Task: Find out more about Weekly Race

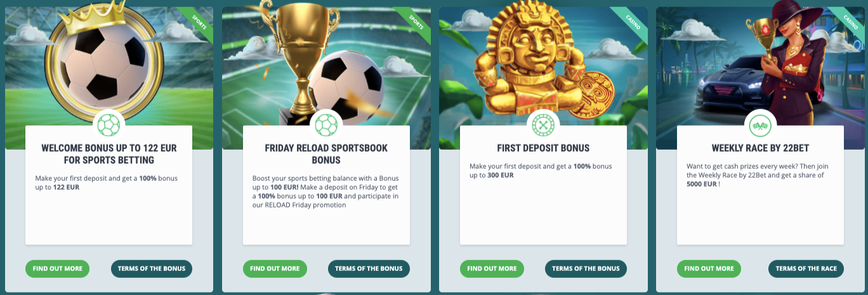Action: tap(709, 268)
